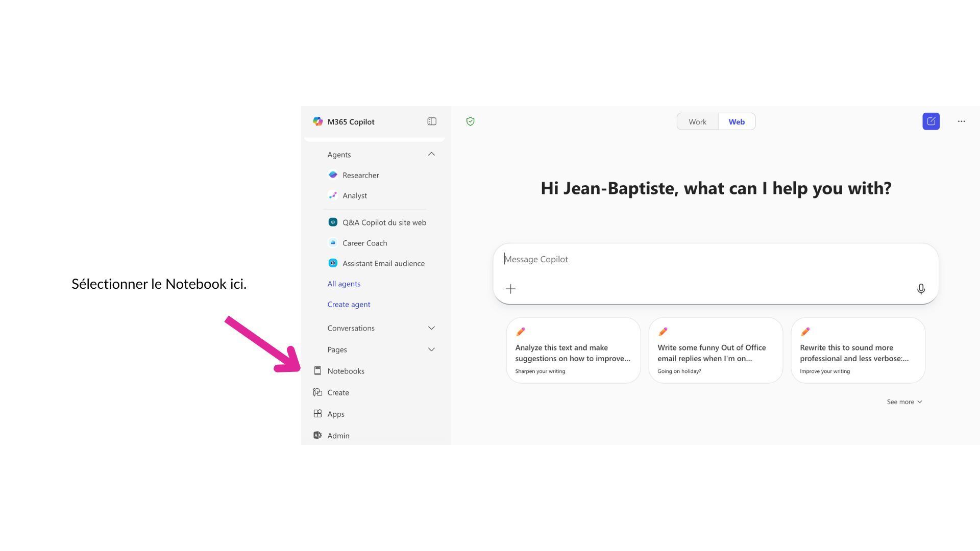
Task: Click the Apps icon in the sidebar
Action: click(x=317, y=414)
